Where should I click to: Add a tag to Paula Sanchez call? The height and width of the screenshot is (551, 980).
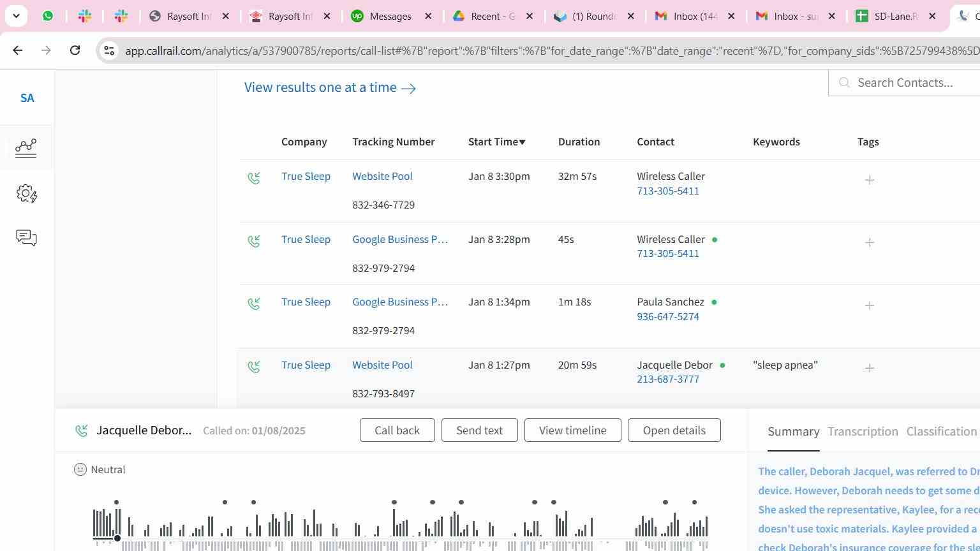[x=869, y=305]
